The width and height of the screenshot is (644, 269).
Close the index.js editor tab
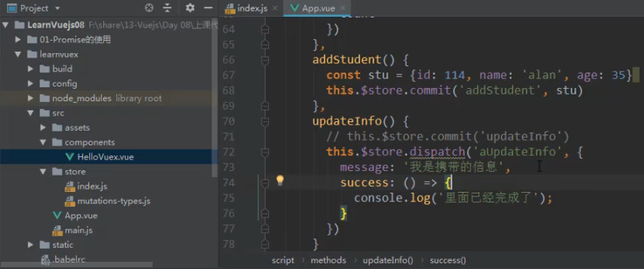[274, 8]
